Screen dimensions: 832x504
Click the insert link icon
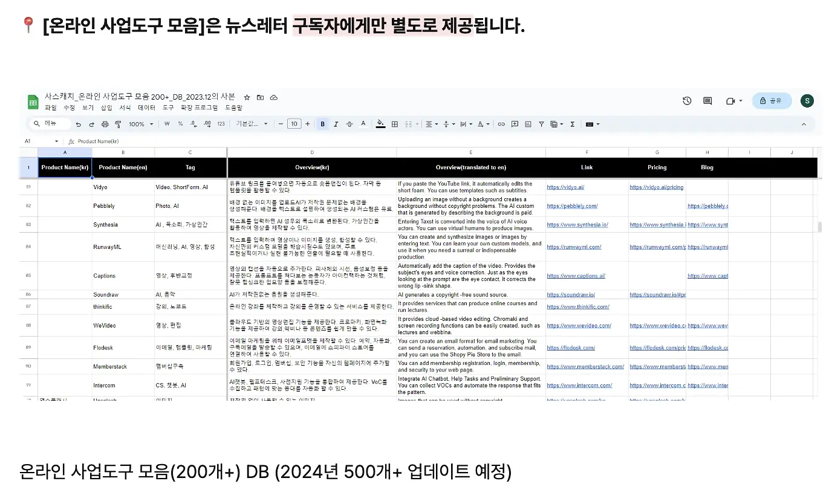(501, 124)
